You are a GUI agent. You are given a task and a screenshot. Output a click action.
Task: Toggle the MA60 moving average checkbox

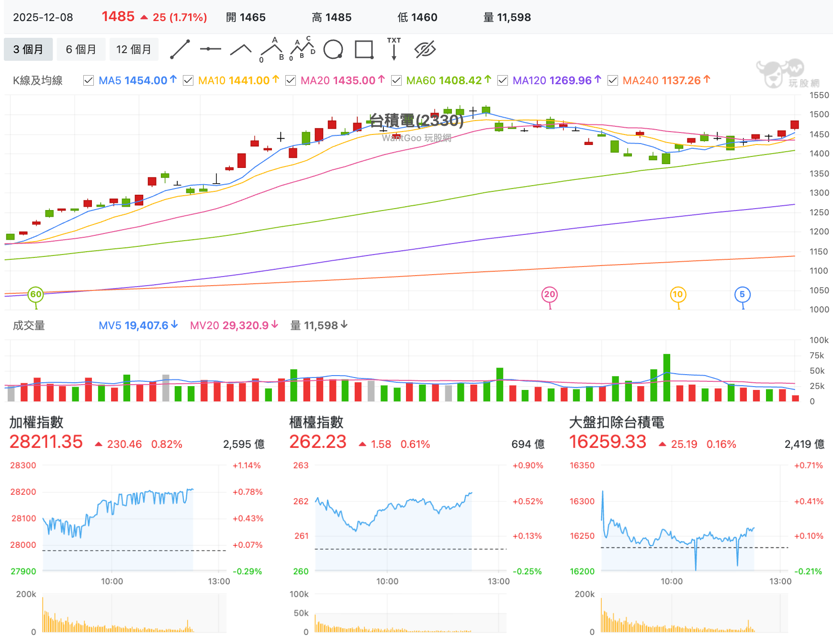tap(396, 80)
